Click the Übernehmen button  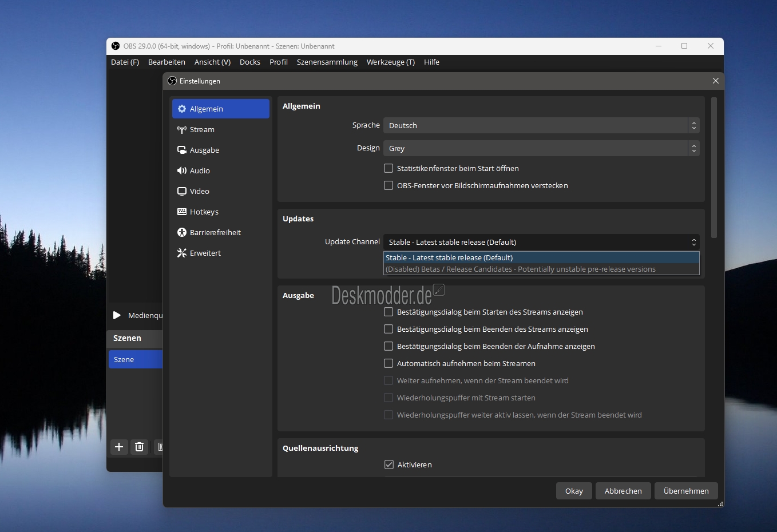pos(686,491)
